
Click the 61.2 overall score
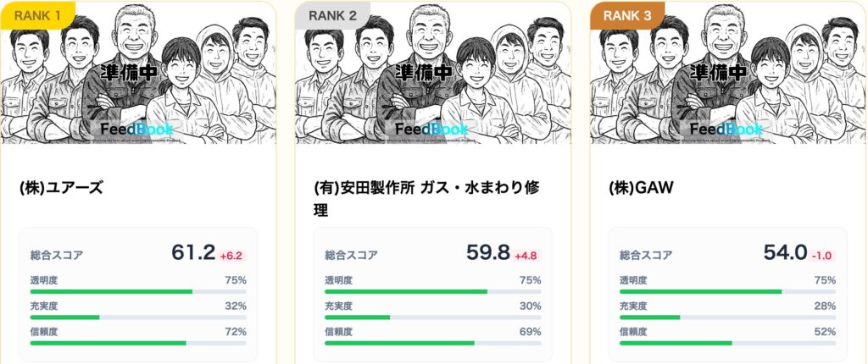tap(193, 252)
